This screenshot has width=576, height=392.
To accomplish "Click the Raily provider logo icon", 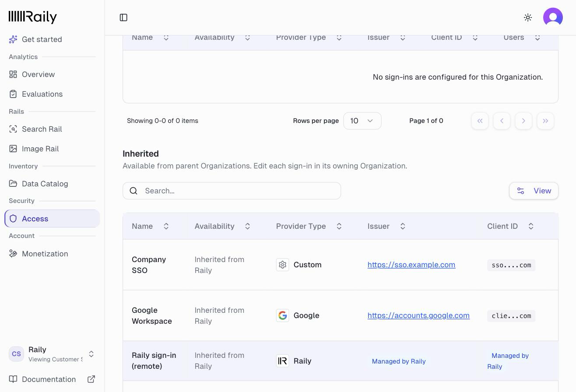I will (x=282, y=361).
